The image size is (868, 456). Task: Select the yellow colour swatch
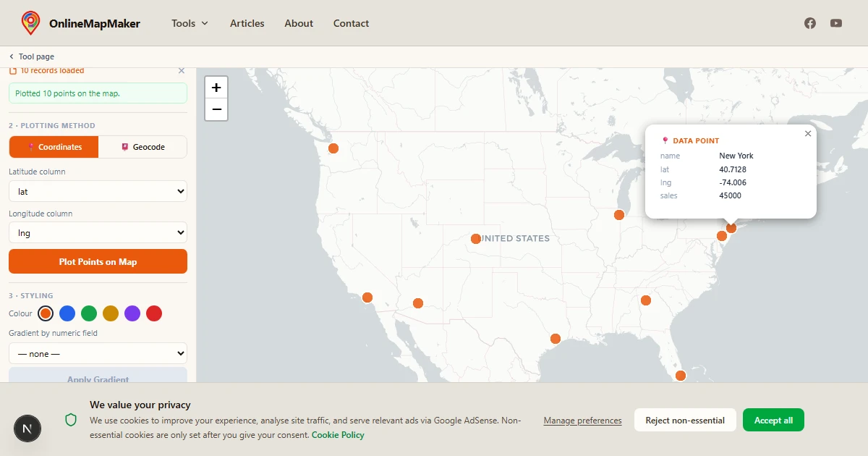pos(111,313)
